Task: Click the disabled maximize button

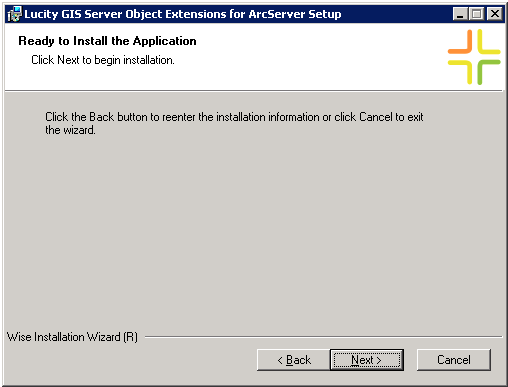Action: tap(477, 14)
